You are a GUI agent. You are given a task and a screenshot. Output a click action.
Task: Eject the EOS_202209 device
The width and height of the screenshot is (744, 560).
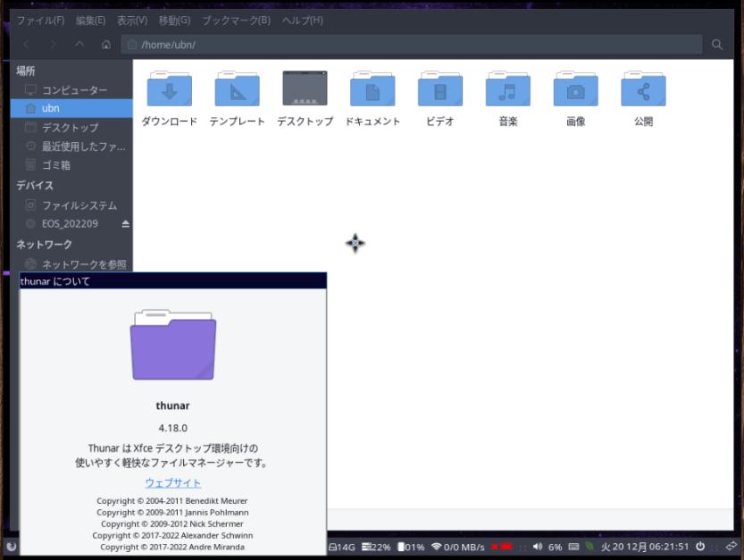(x=125, y=223)
